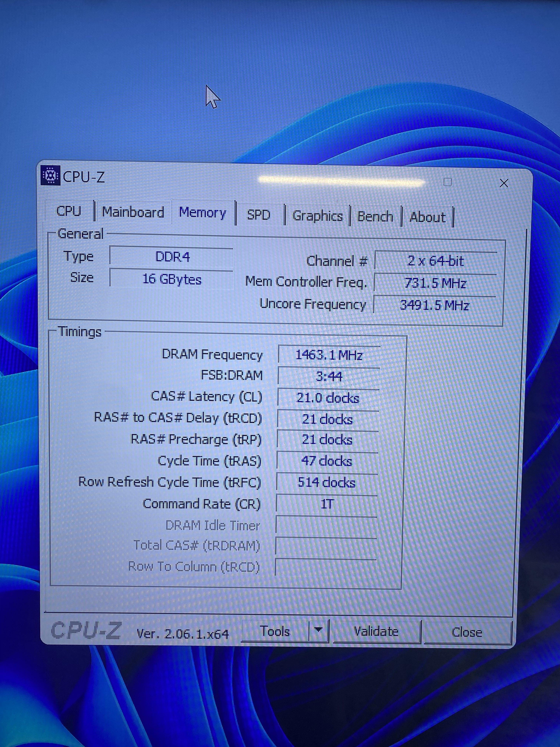The height and width of the screenshot is (747, 560).
Task: Show the About tab
Action: tap(427, 217)
